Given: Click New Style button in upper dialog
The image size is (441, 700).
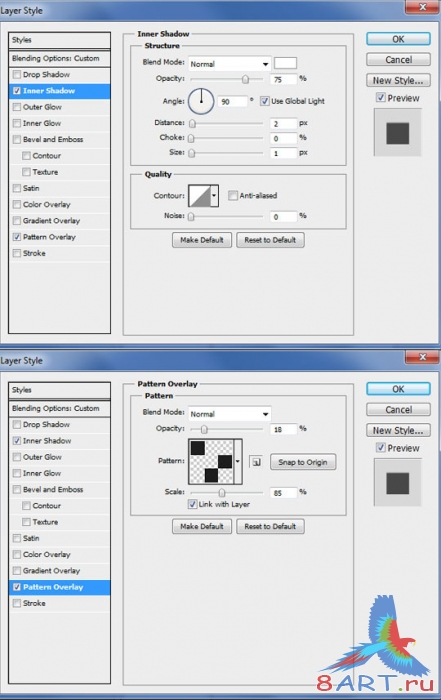Looking at the screenshot, I should coord(398,80).
